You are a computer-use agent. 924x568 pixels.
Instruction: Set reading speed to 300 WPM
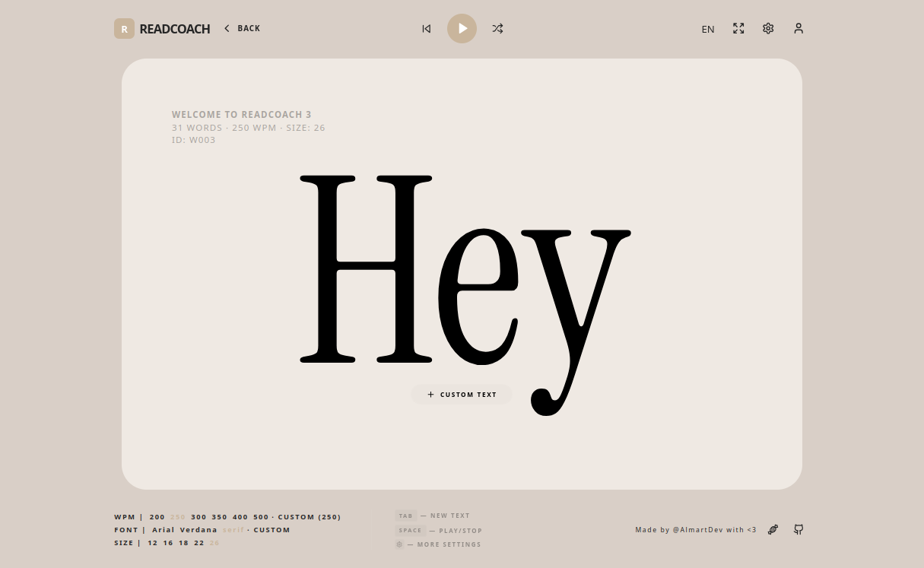198,517
